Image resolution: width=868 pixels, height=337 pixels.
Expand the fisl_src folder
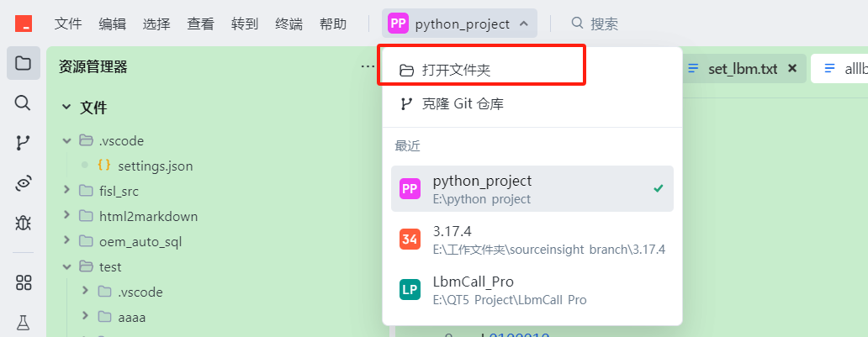(x=66, y=191)
